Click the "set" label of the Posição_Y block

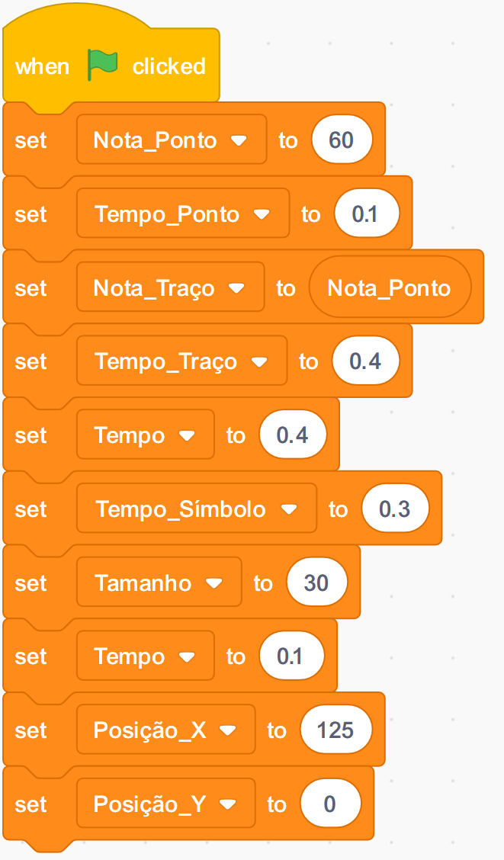pyautogui.click(x=30, y=804)
